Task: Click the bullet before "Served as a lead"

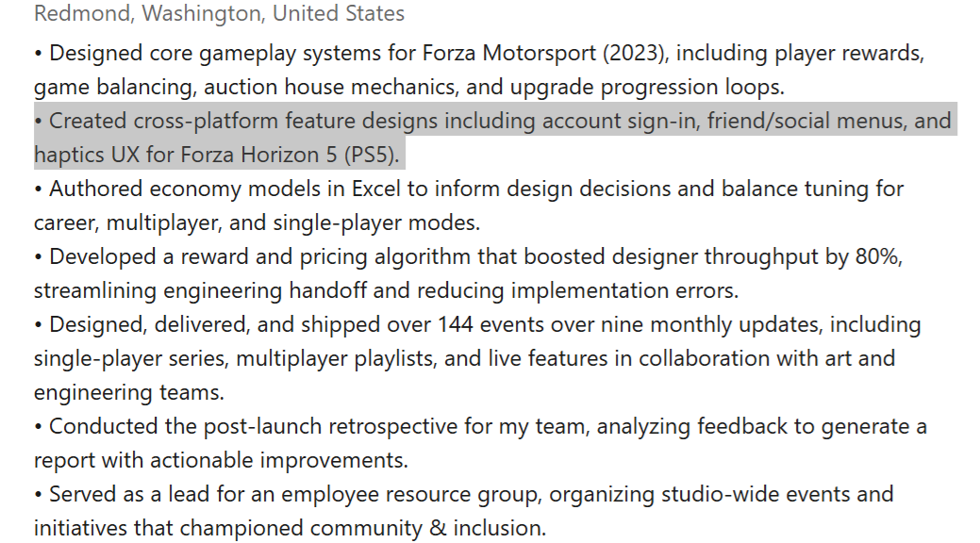Action: coord(38,495)
